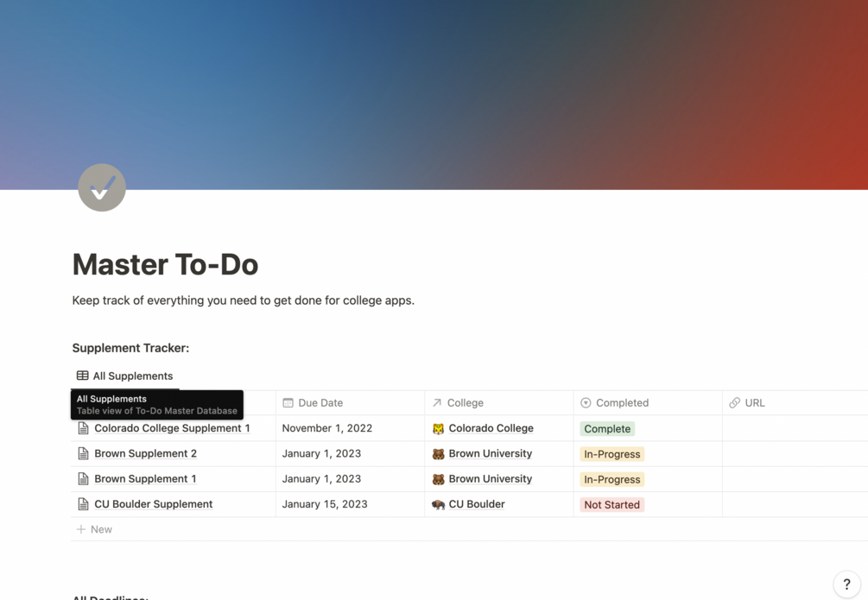Viewport: 868px width, 600px height.
Task: Click URL cell for Colorado College Supplement 1
Action: point(795,428)
